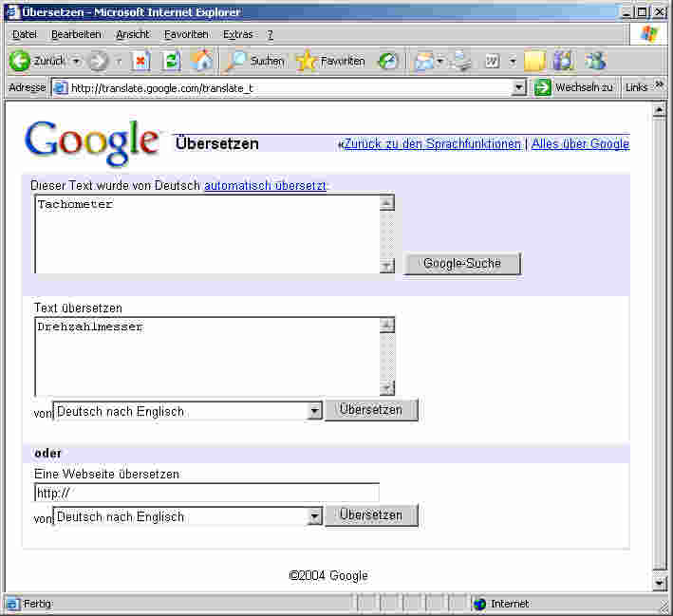Viewport: 673px width, 616px height.
Task: Open webpage Deutsch nach Englisch dropdown
Action: click(187, 516)
